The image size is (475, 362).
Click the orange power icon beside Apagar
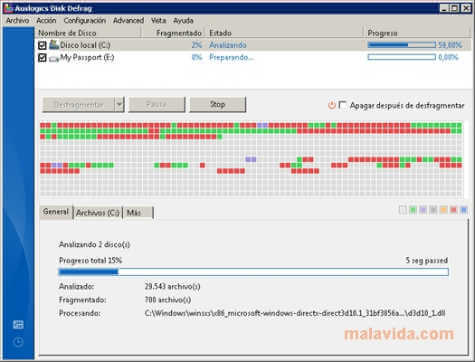(x=331, y=105)
